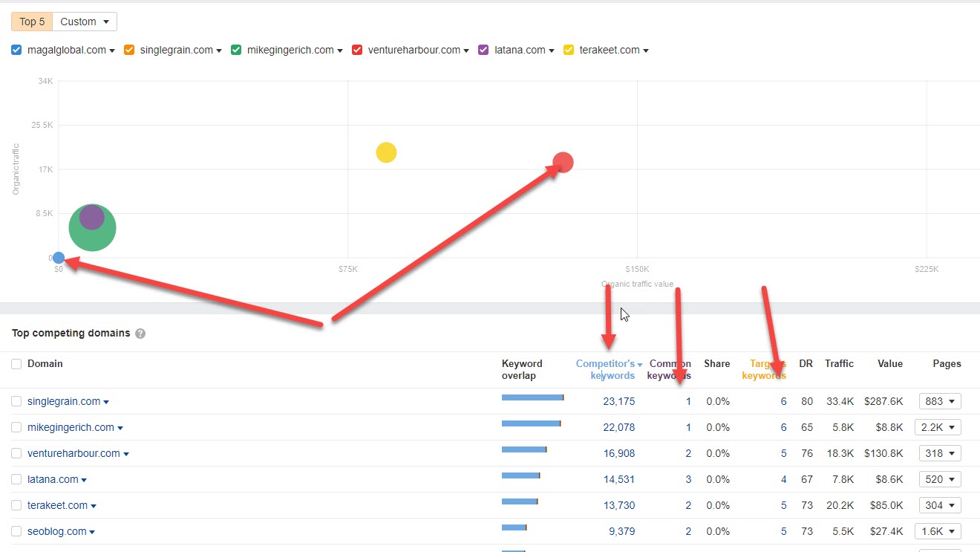Sort by DR column header
980x552 pixels.
(806, 364)
